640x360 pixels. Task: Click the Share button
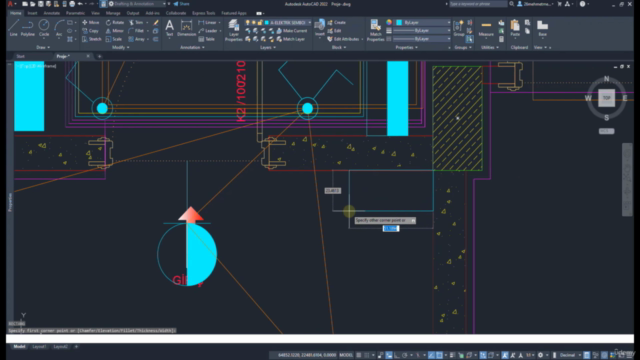(x=182, y=4)
